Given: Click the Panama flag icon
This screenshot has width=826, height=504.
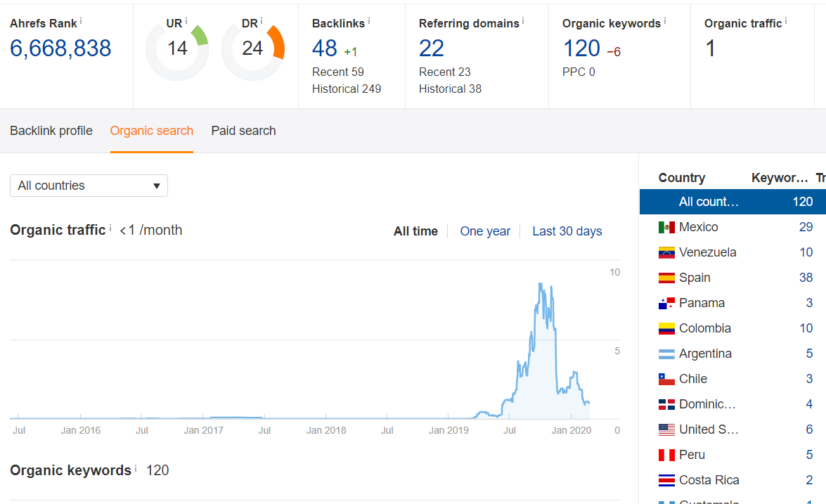Looking at the screenshot, I should point(666,303).
